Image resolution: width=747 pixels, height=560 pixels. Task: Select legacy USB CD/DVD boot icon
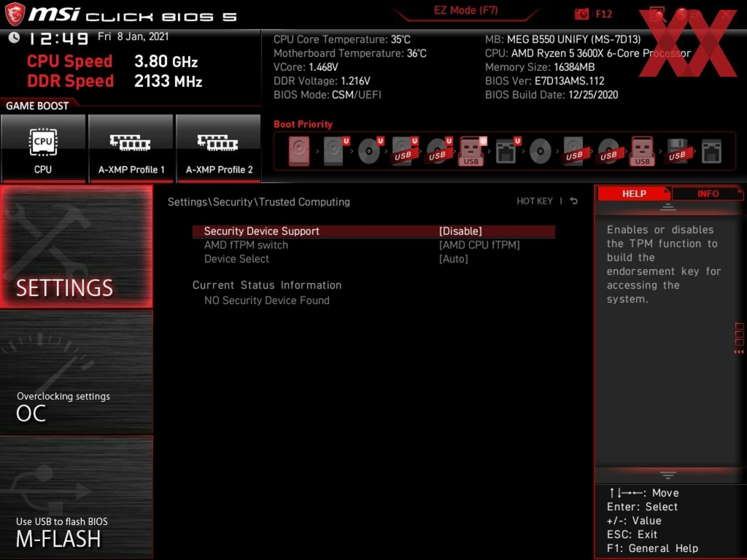point(609,151)
